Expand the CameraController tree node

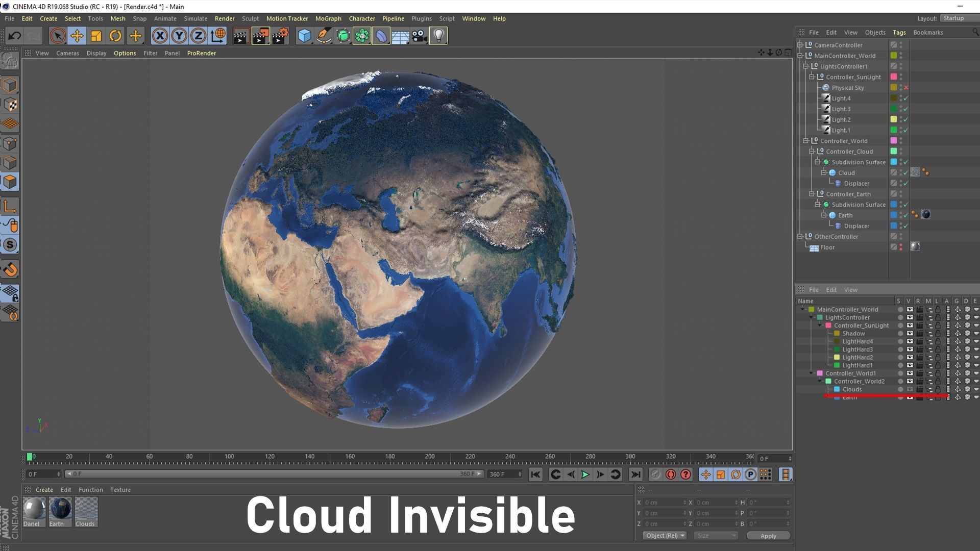(x=800, y=45)
